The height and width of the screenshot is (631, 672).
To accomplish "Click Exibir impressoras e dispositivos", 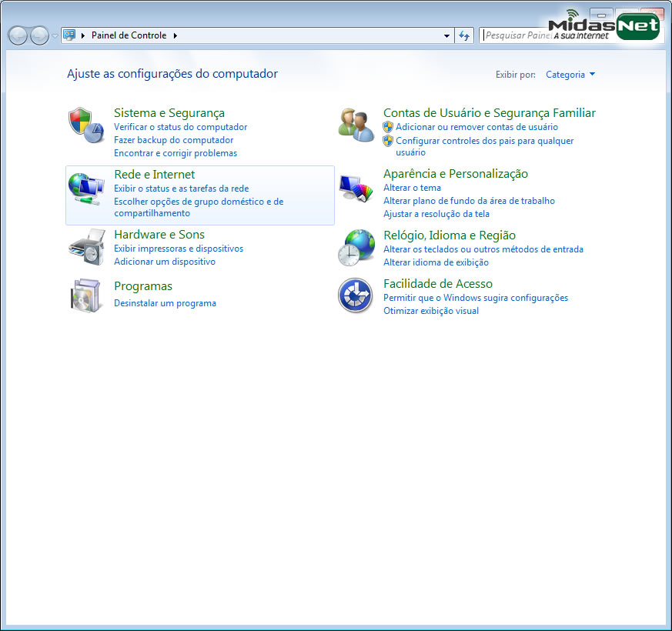I will tap(178, 249).
